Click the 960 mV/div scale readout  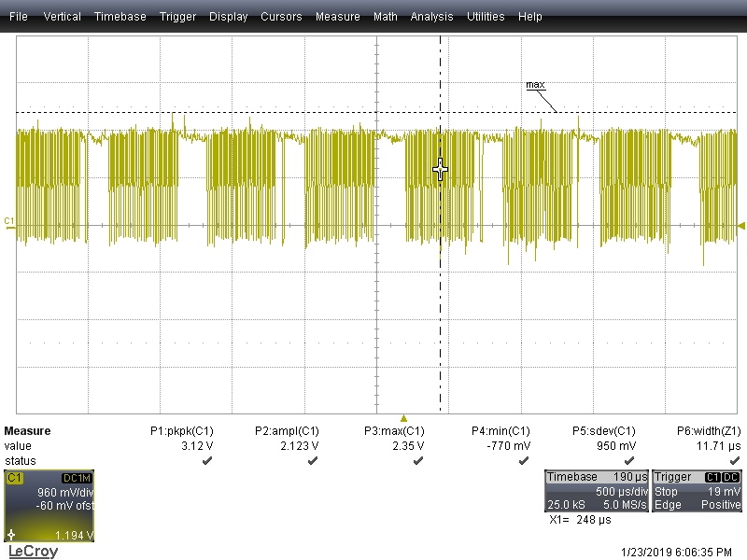pos(65,493)
